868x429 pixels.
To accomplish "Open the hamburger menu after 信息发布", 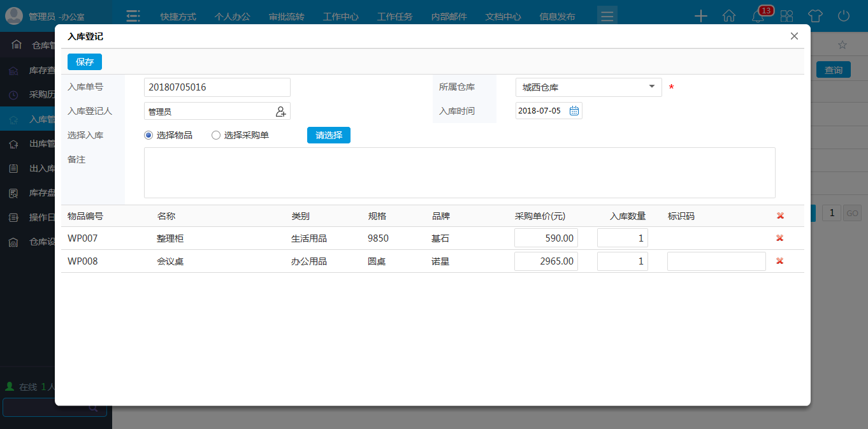I will tap(607, 17).
